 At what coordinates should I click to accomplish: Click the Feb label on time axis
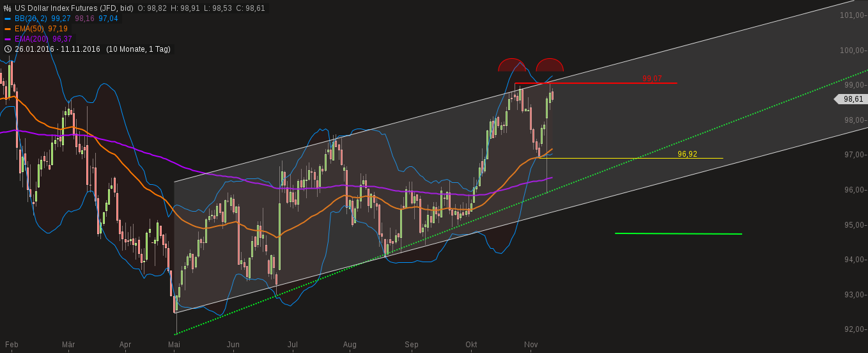pyautogui.click(x=12, y=345)
